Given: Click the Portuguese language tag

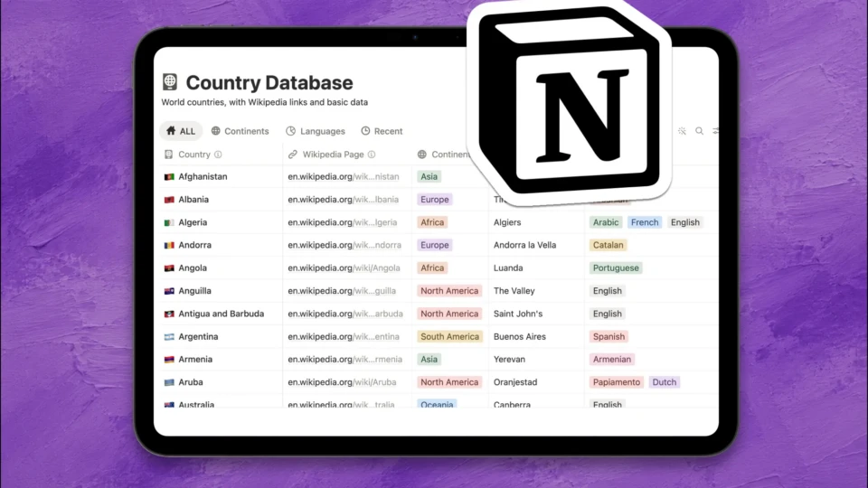Looking at the screenshot, I should click(616, 267).
